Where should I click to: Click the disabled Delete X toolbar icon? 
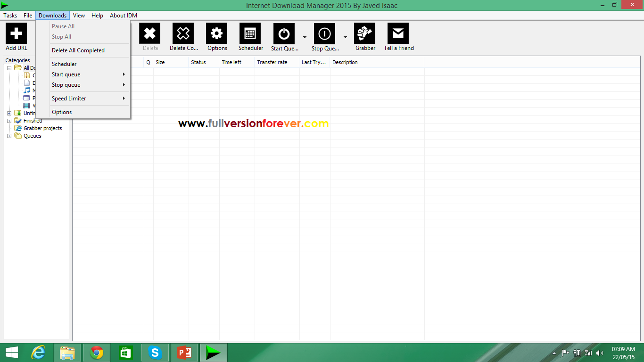coord(149,33)
